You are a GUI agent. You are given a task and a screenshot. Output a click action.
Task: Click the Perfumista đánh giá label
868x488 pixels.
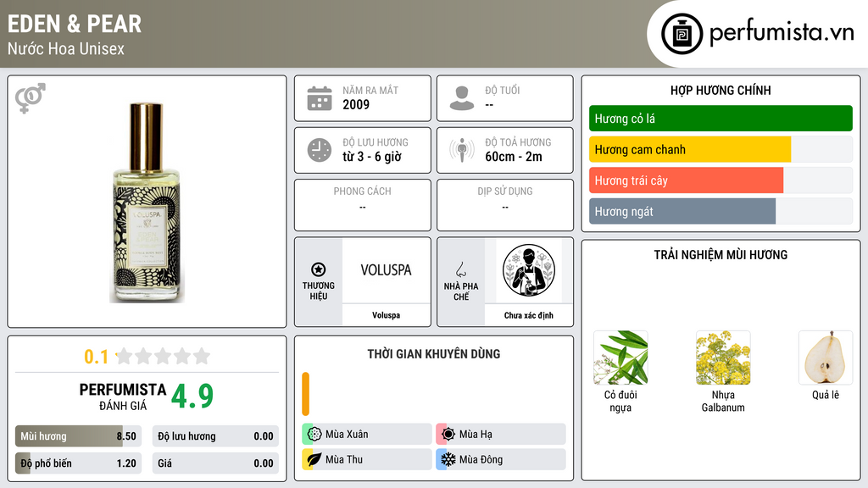(123, 396)
